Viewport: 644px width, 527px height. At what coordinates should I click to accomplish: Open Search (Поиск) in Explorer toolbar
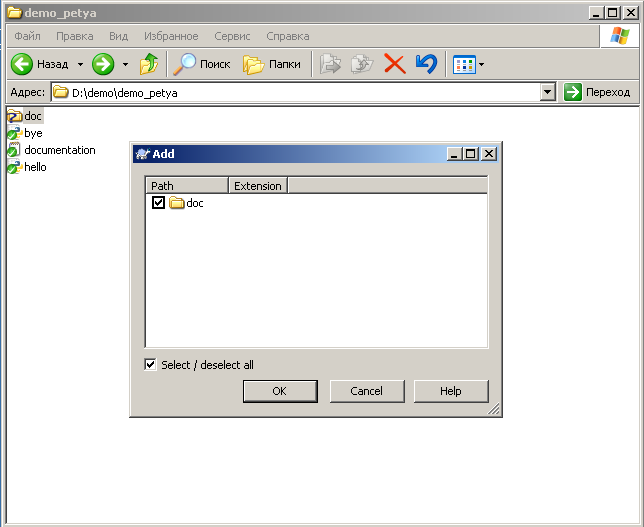pyautogui.click(x=202, y=64)
